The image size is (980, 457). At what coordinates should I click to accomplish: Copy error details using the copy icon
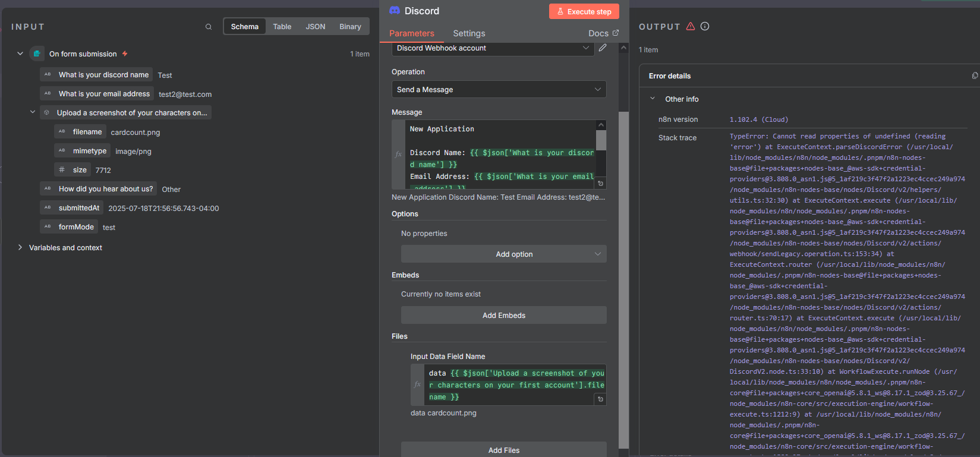tap(975, 75)
